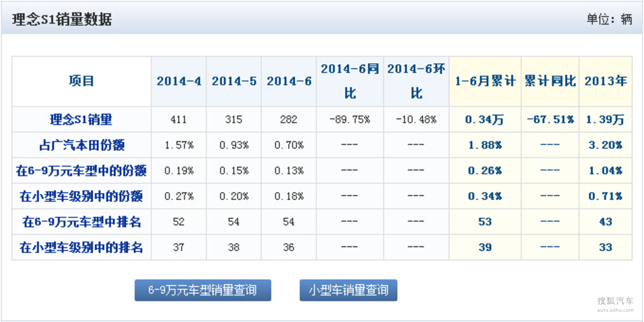
Task: Click the 6-9万元车型销量查询 button
Action: (202, 290)
